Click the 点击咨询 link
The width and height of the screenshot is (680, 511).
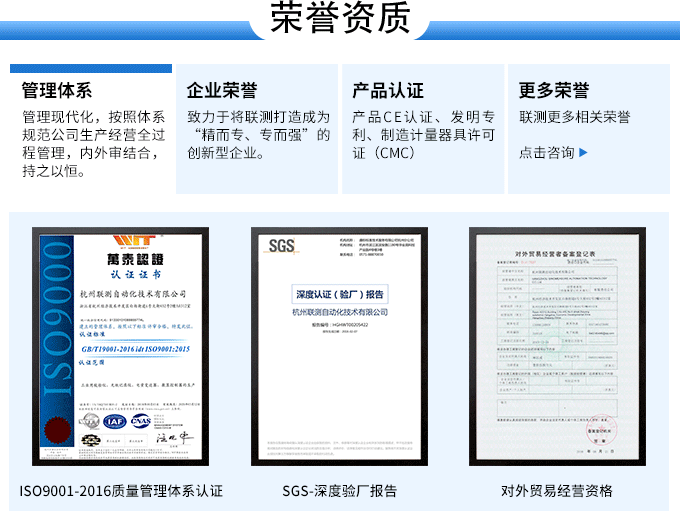(546, 153)
